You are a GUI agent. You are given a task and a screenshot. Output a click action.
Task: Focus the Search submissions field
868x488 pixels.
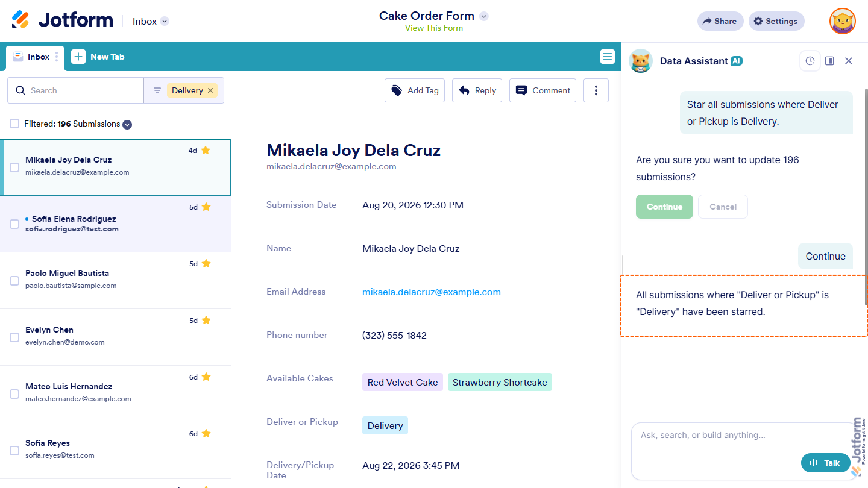75,90
